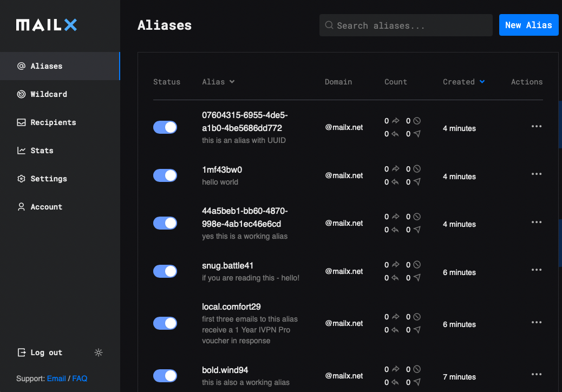Turn off the snug.battle41 alias switch
Image resolution: width=562 pixels, height=392 pixels.
pos(165,271)
